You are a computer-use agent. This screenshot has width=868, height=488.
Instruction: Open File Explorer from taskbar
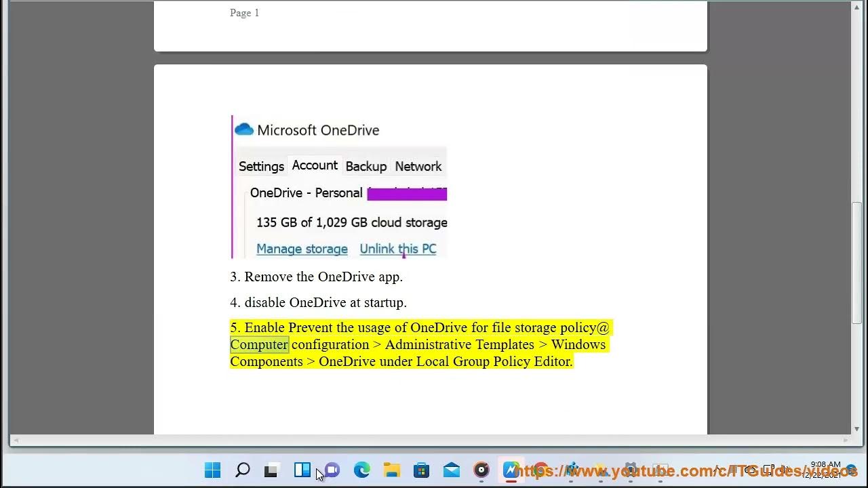point(391,470)
